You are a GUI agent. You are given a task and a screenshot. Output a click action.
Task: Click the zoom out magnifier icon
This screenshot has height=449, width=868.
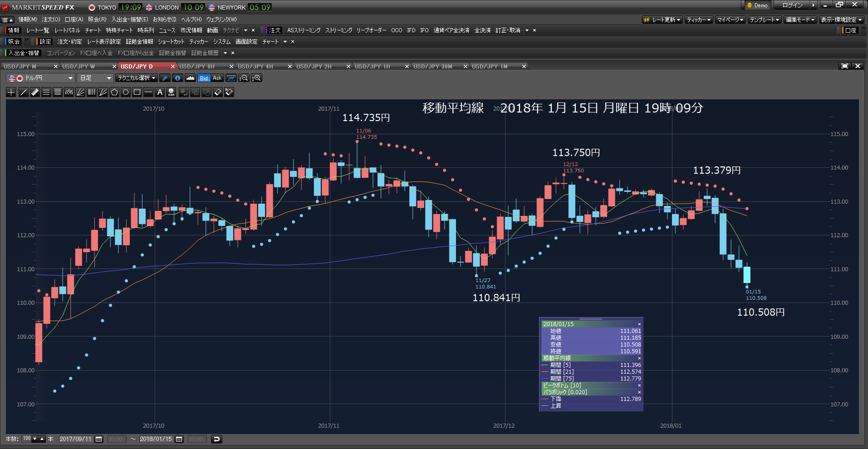[244, 78]
